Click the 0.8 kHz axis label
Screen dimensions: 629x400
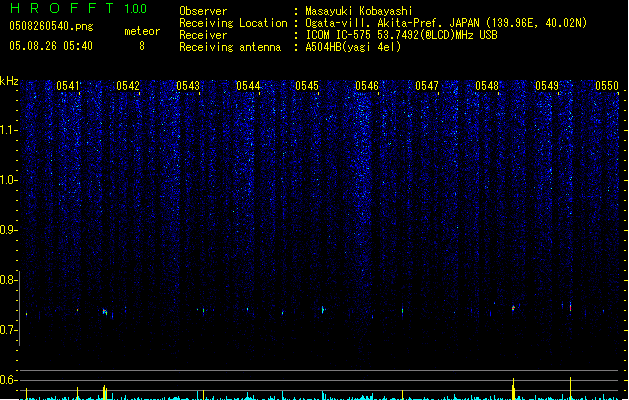tap(8, 280)
